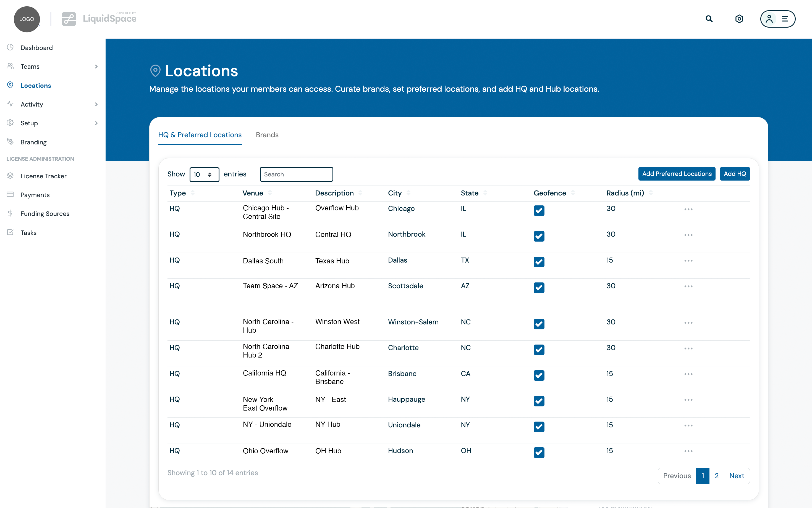Expand the Teams sidebar submenu

(96, 67)
